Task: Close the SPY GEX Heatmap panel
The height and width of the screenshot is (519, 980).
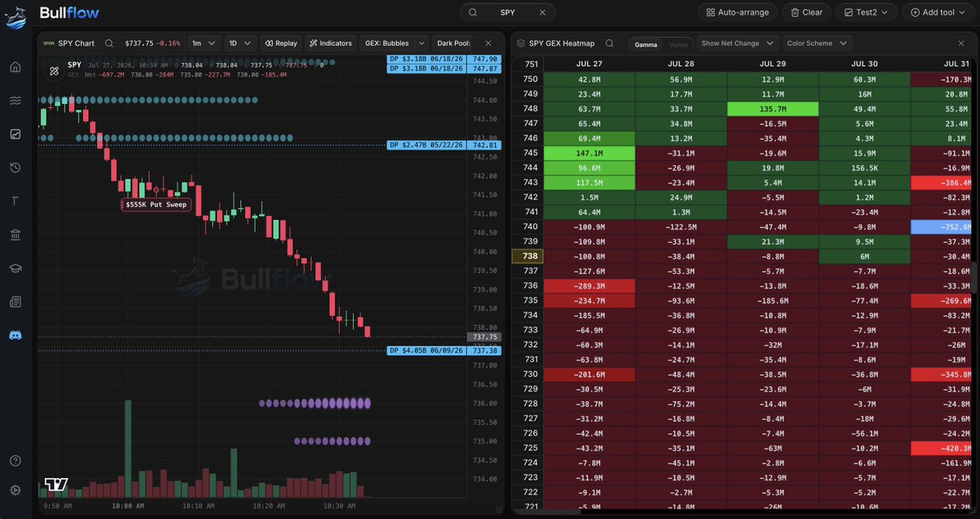Action: point(961,43)
